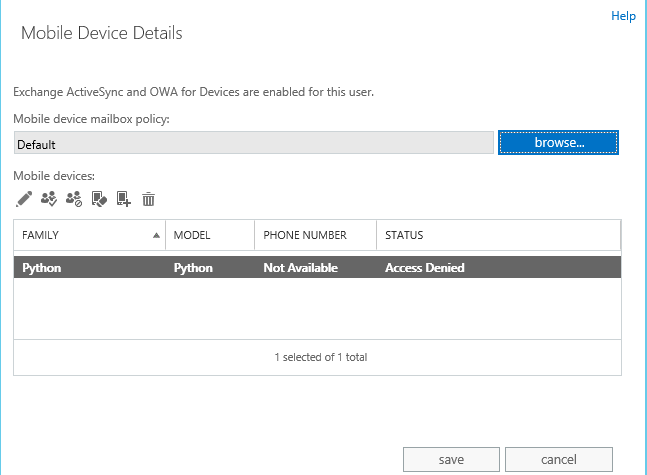
Task: Delete the selected device with trash icon
Action: [148, 199]
